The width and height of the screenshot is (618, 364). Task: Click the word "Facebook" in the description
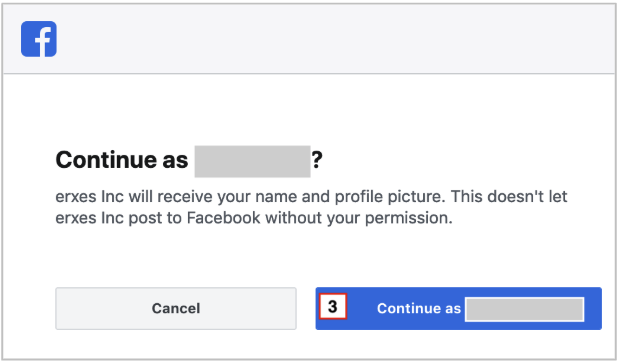223,217
